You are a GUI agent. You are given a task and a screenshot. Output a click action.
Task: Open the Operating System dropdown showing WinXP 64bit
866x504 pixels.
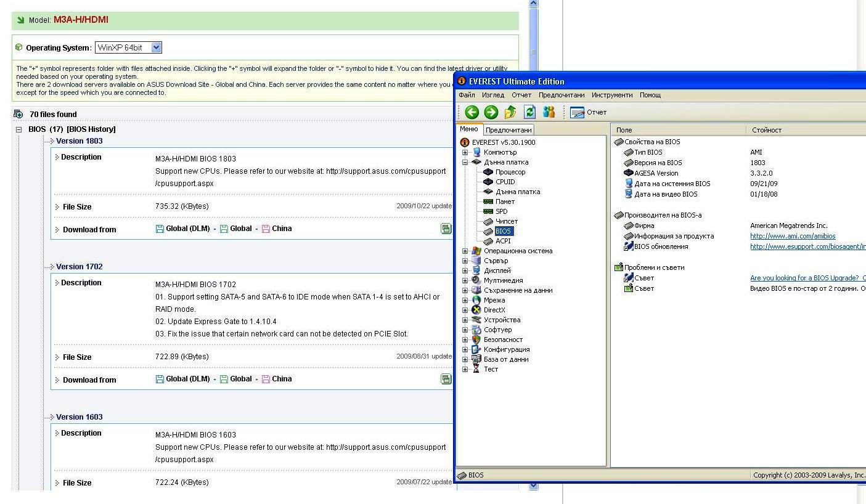[x=156, y=47]
